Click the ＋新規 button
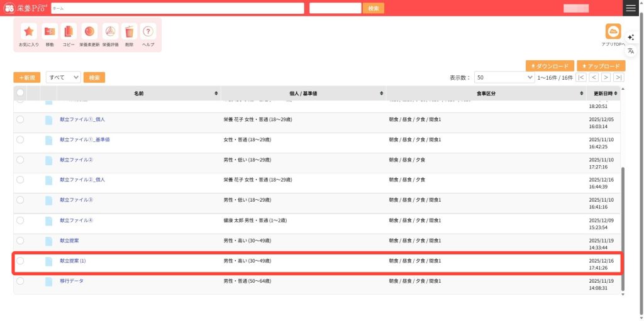Screen dimensions: 644x321 click(27, 77)
